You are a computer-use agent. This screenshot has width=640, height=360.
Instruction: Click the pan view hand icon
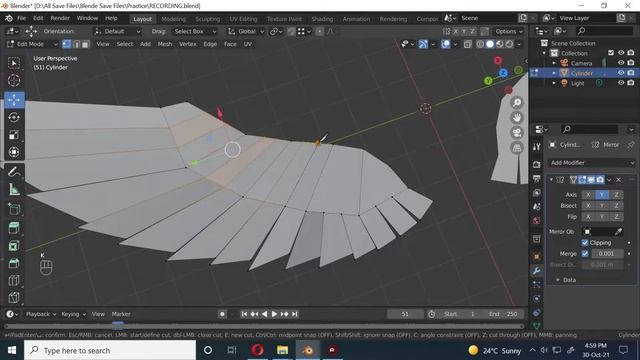517,118
